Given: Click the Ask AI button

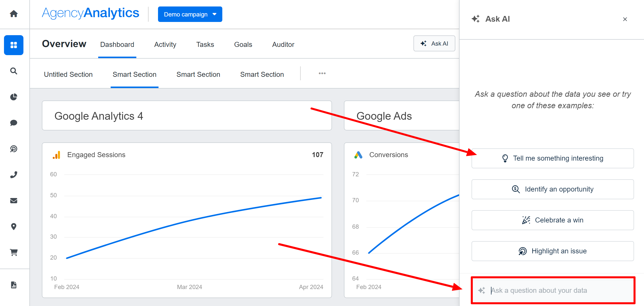Looking at the screenshot, I should (x=434, y=44).
